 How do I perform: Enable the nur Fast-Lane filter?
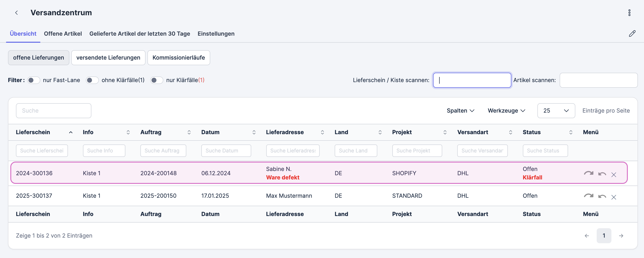point(34,80)
